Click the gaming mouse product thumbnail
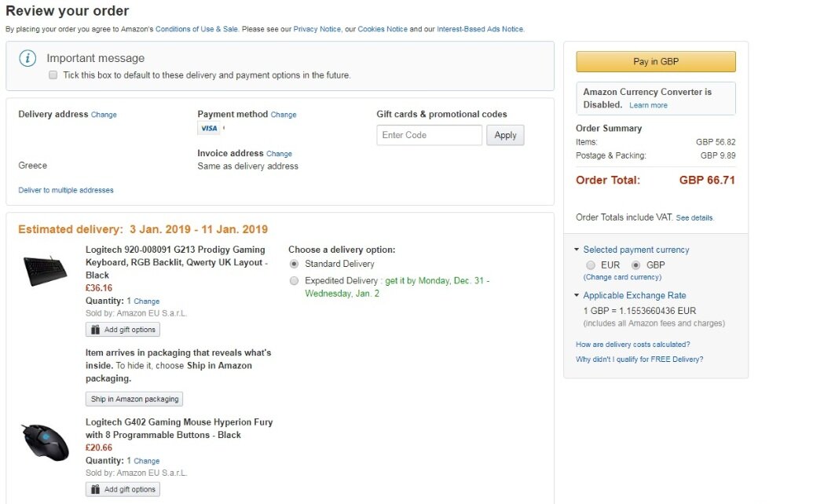This screenshot has width=835, height=504. click(x=46, y=442)
